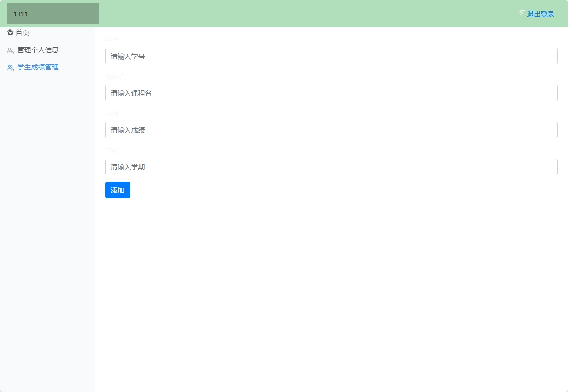568x392 pixels.
Task: Click the highlighted grades management icon
Action: pyautogui.click(x=10, y=67)
